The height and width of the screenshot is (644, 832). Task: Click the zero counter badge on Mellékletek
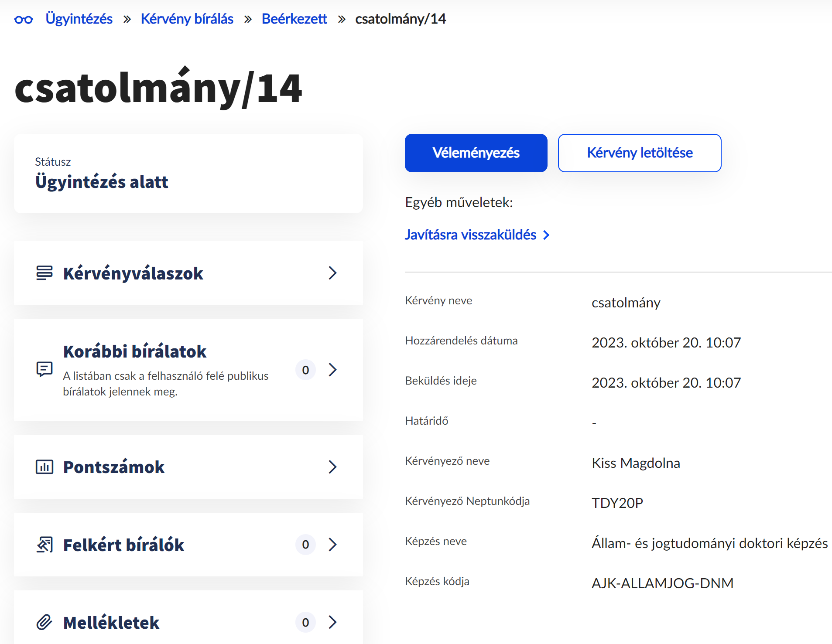pos(305,622)
